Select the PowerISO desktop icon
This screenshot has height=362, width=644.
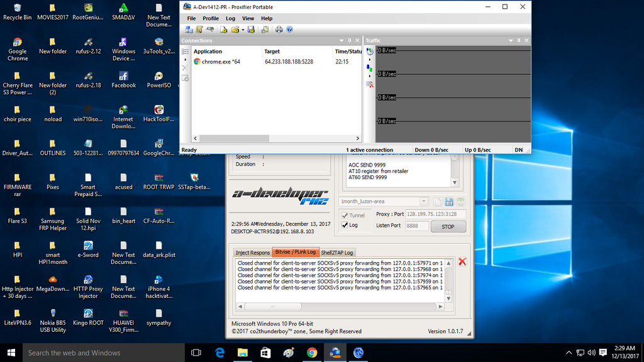(159, 80)
